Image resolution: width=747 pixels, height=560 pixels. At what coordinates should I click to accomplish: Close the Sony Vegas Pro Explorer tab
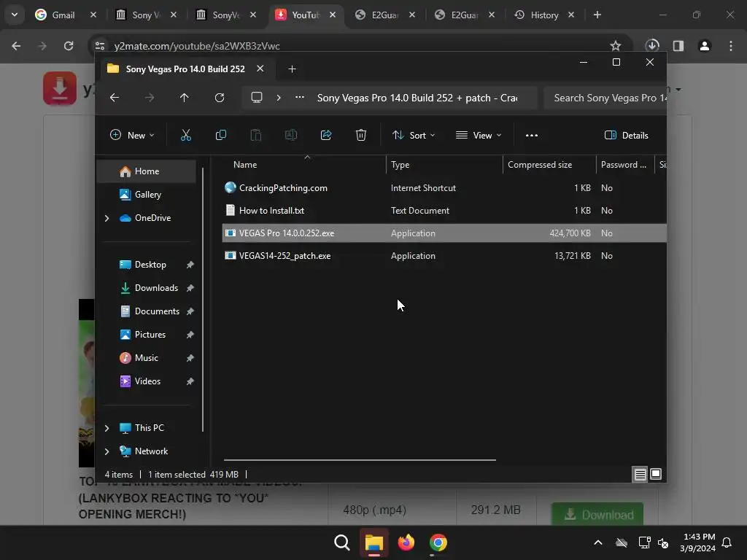click(x=260, y=69)
